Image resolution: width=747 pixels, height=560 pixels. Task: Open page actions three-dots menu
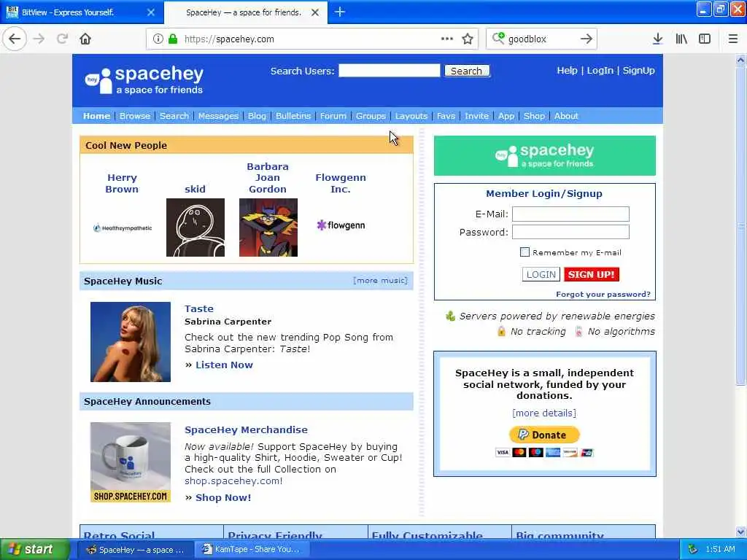[447, 39]
